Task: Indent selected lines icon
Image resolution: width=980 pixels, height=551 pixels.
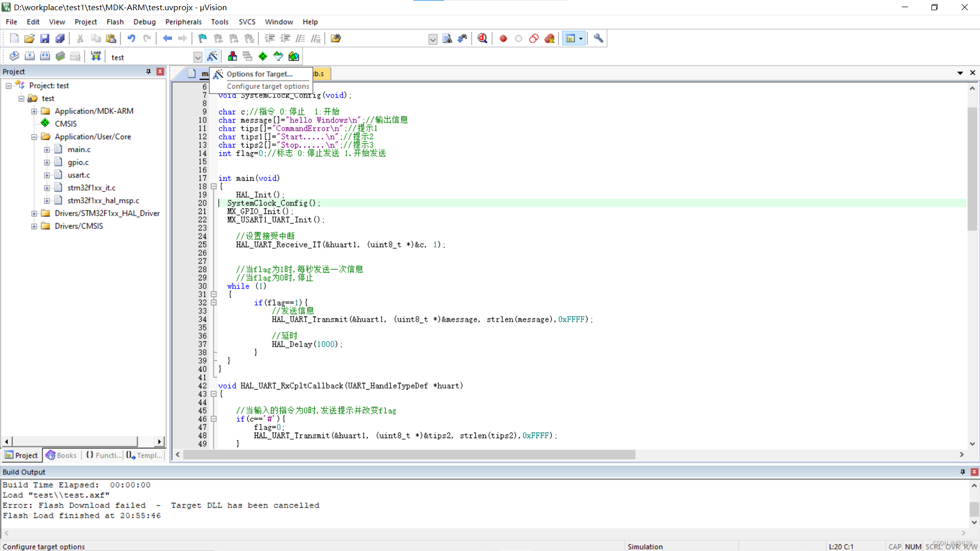Action: [269, 38]
